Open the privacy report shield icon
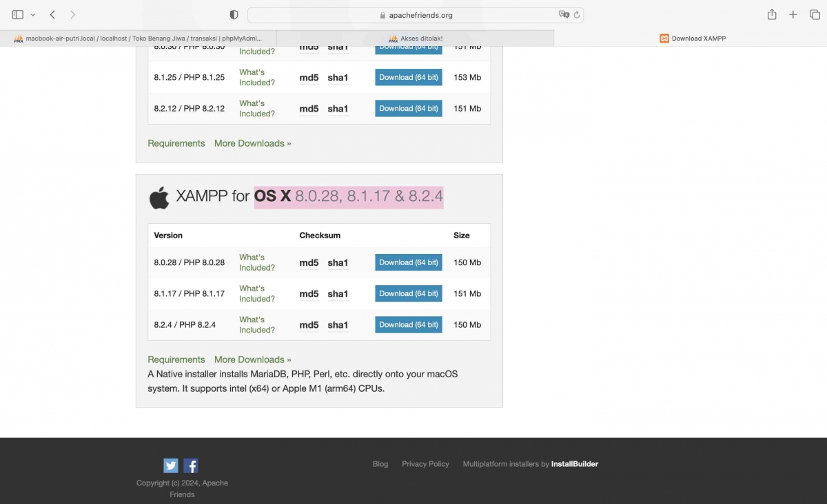This screenshot has height=504, width=827. pos(234,15)
